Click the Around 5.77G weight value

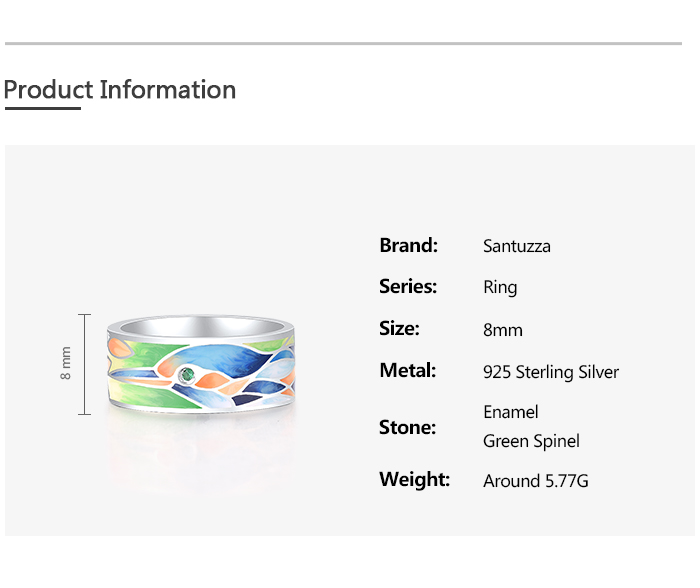coord(535,481)
